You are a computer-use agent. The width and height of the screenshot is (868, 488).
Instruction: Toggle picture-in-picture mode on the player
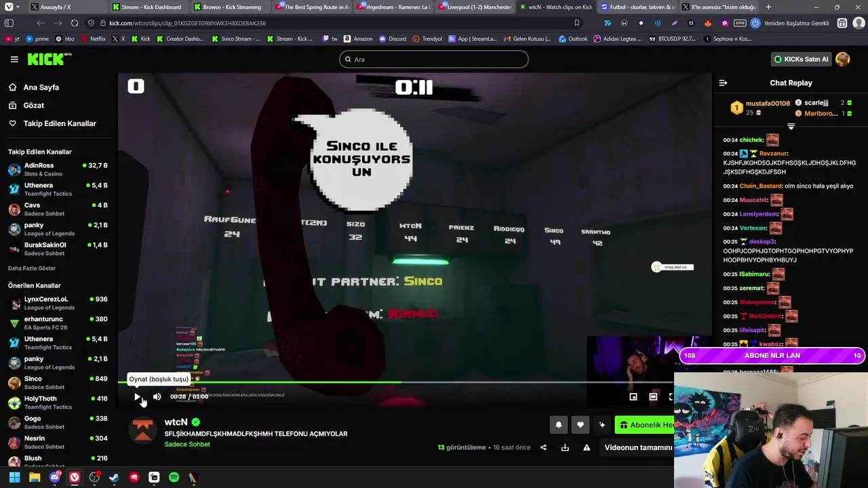coord(633,396)
